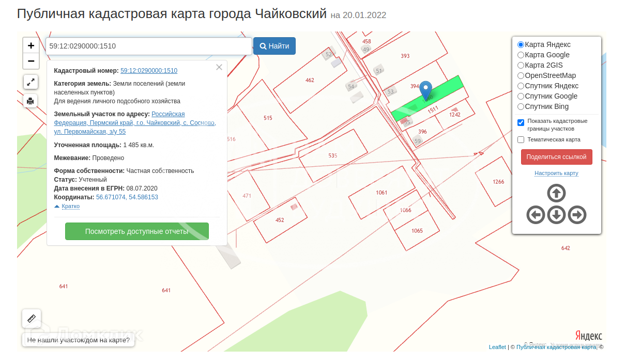This screenshot has height=364, width=641.
Task: Enable Тематическая карта checkbox
Action: tap(521, 139)
